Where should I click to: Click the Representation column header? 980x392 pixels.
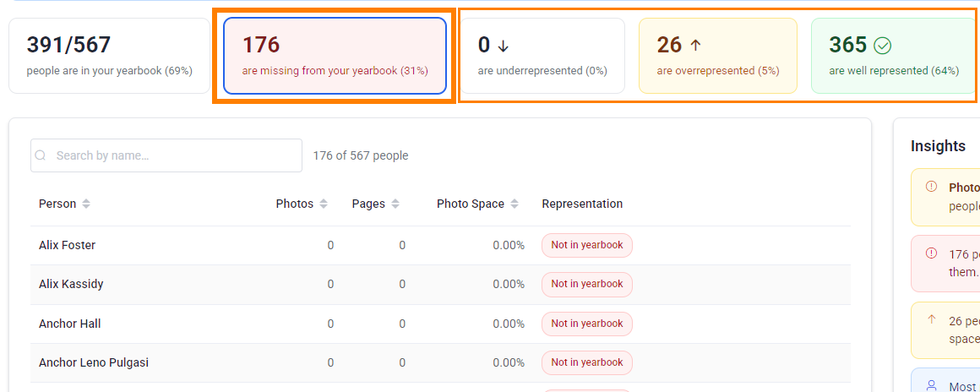coord(582,204)
